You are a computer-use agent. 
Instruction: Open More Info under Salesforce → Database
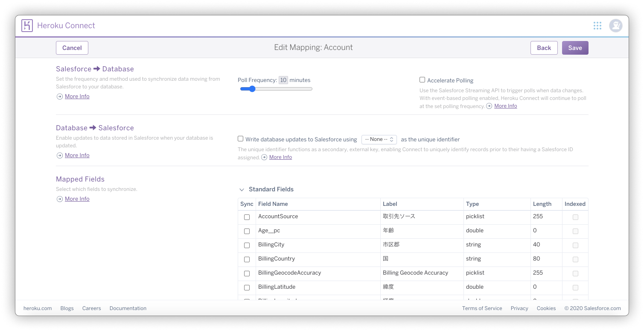pos(77,97)
